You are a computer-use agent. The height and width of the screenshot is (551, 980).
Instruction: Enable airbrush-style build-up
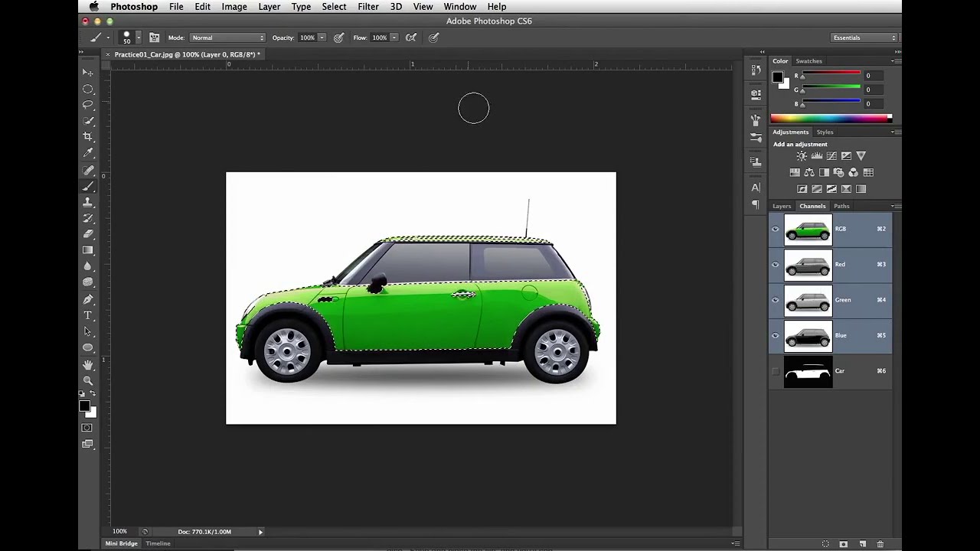pyautogui.click(x=411, y=37)
